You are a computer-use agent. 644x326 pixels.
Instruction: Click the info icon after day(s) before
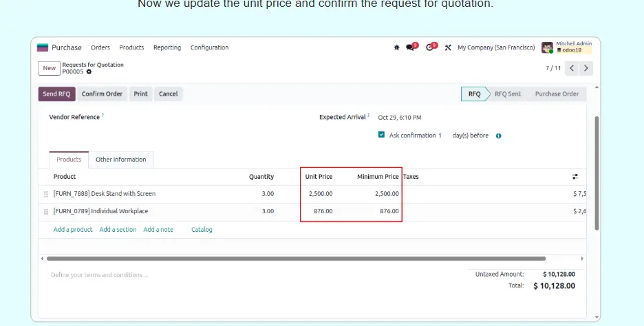pos(498,135)
